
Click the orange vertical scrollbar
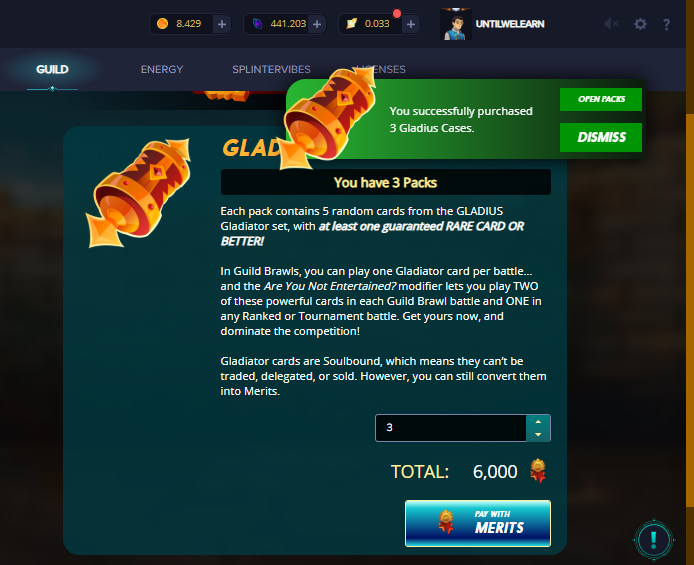pyautogui.click(x=690, y=310)
